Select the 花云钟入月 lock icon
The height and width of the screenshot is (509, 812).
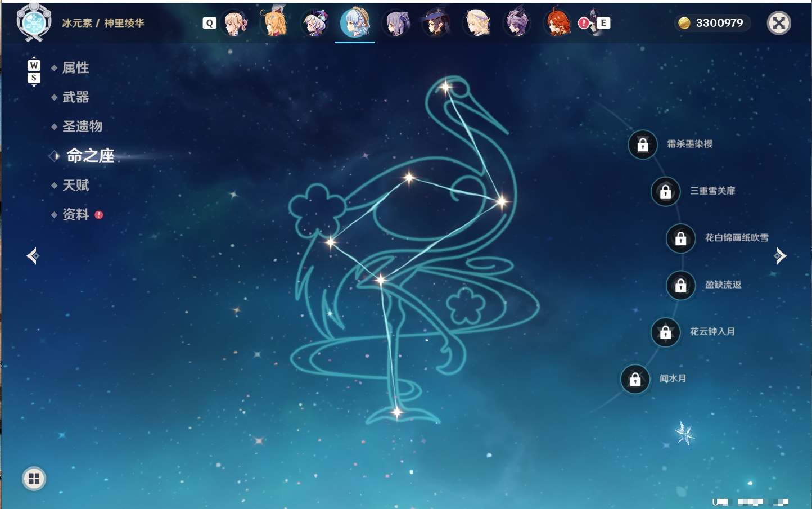click(x=665, y=332)
